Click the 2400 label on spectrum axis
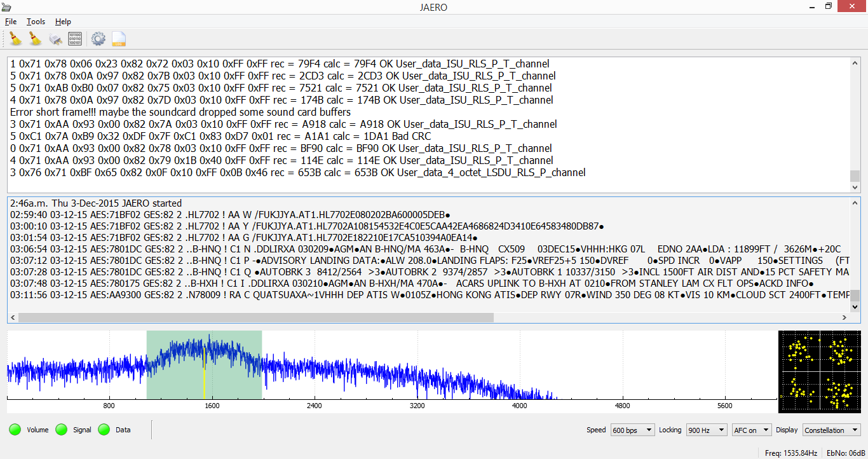 click(x=315, y=406)
